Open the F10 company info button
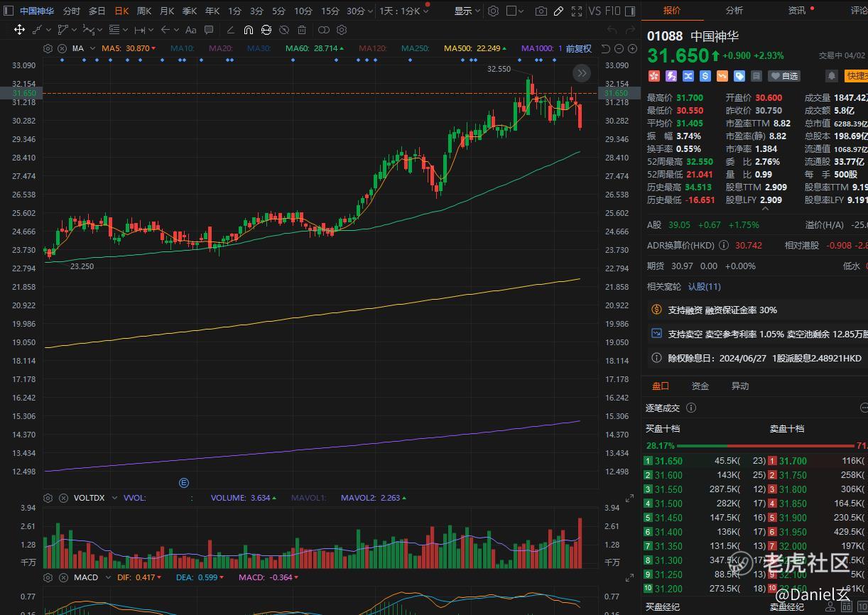The width and height of the screenshot is (868, 615). tap(613, 11)
